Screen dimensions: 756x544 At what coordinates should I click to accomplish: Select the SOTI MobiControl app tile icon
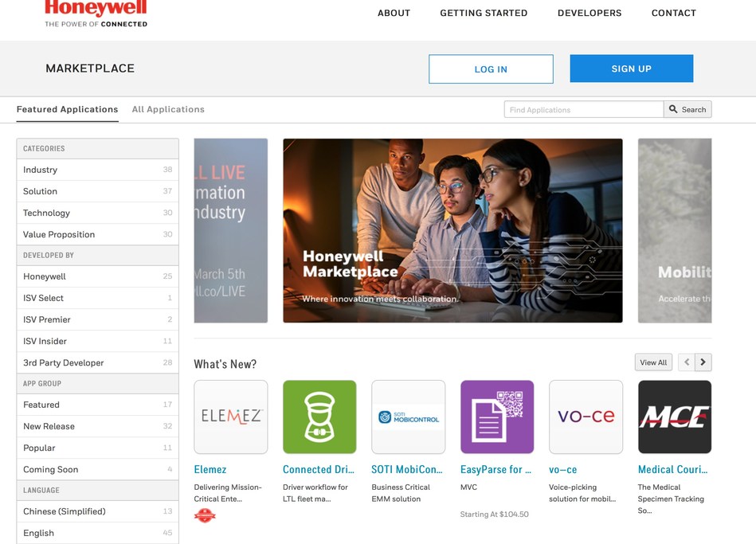pyautogui.click(x=408, y=416)
